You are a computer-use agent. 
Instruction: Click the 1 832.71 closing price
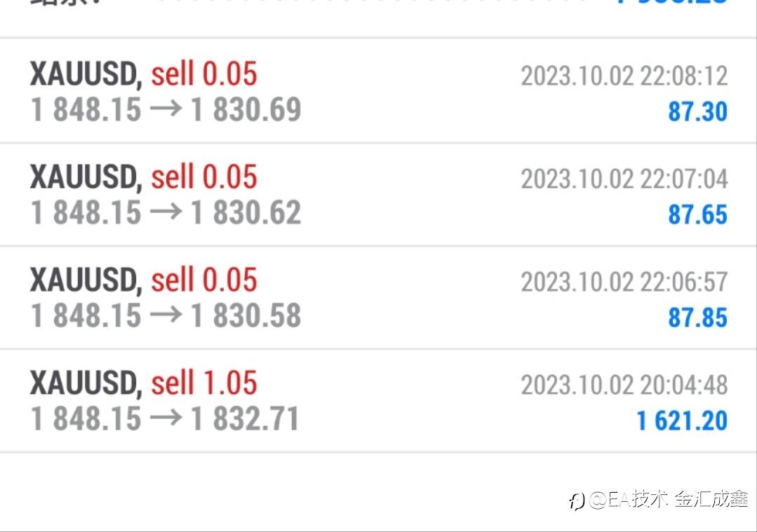pyautogui.click(x=245, y=419)
